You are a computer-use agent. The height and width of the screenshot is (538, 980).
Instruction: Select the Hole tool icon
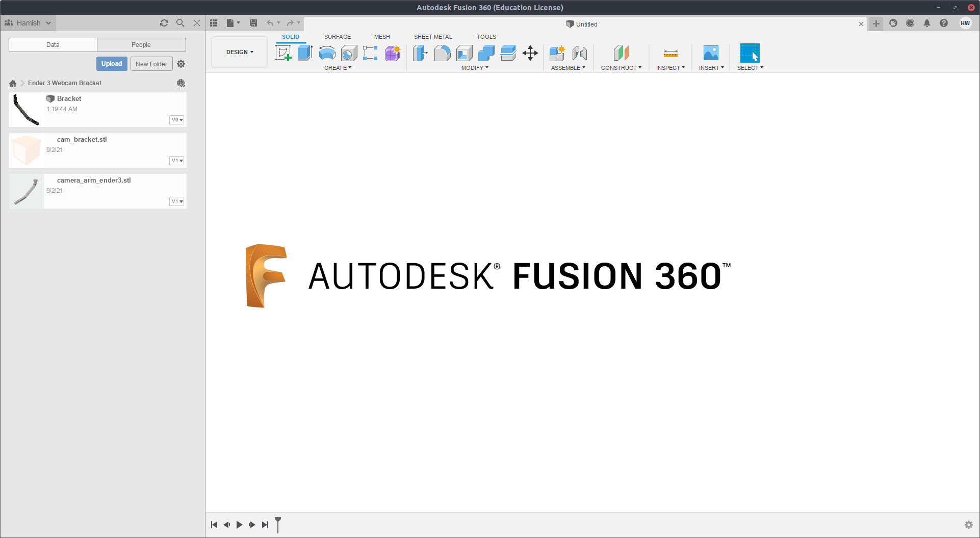coord(349,53)
